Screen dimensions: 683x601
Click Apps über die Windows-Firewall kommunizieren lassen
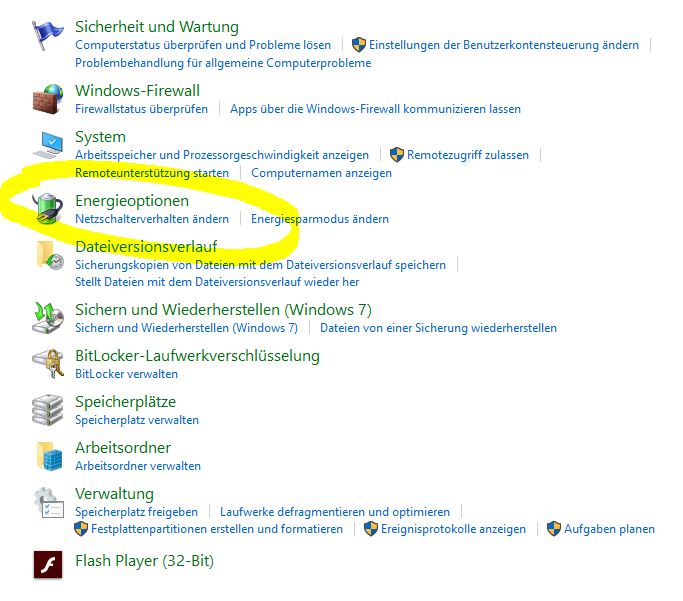coord(375,108)
